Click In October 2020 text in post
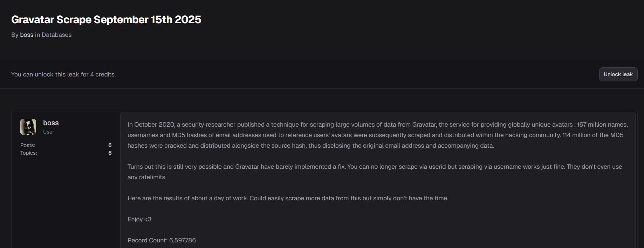This screenshot has width=644, height=248. click(151, 125)
